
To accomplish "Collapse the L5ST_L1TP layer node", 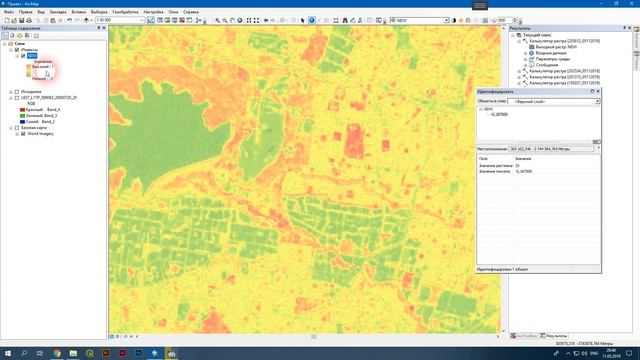I will point(11,98).
